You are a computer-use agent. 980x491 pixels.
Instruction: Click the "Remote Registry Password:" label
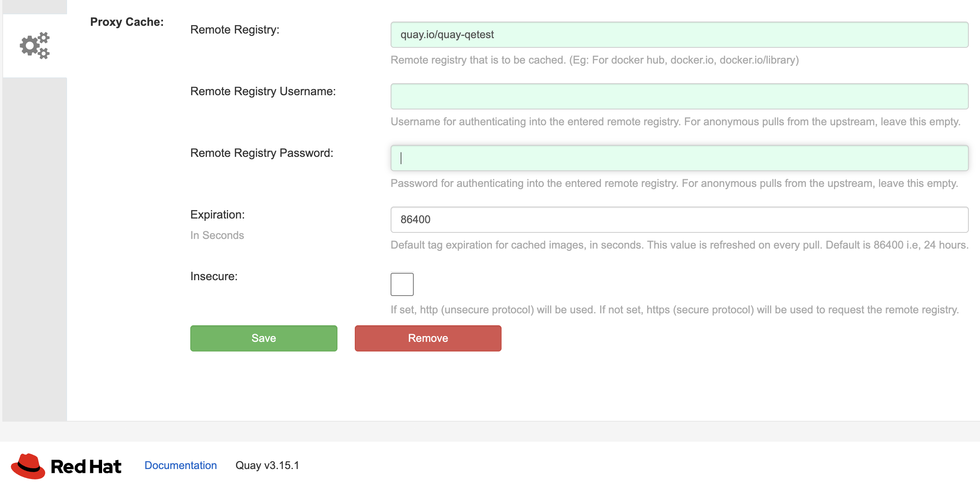pos(262,153)
